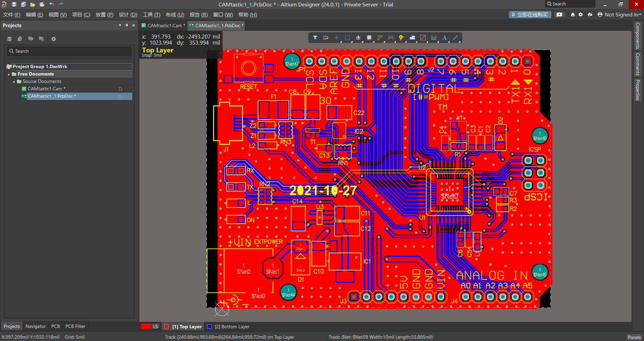Viewport: 644px width, 341px height.
Task: Click the place component chip icon
Action: [369, 38]
